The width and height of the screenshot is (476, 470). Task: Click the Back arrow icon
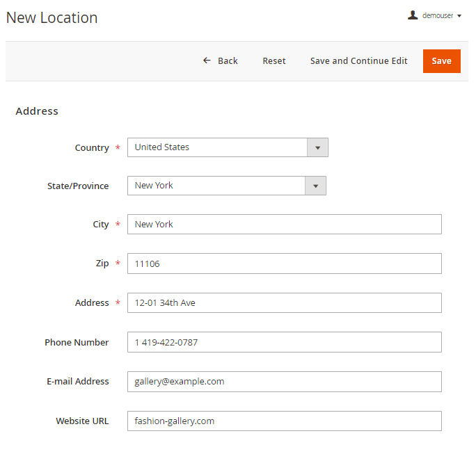coord(207,61)
